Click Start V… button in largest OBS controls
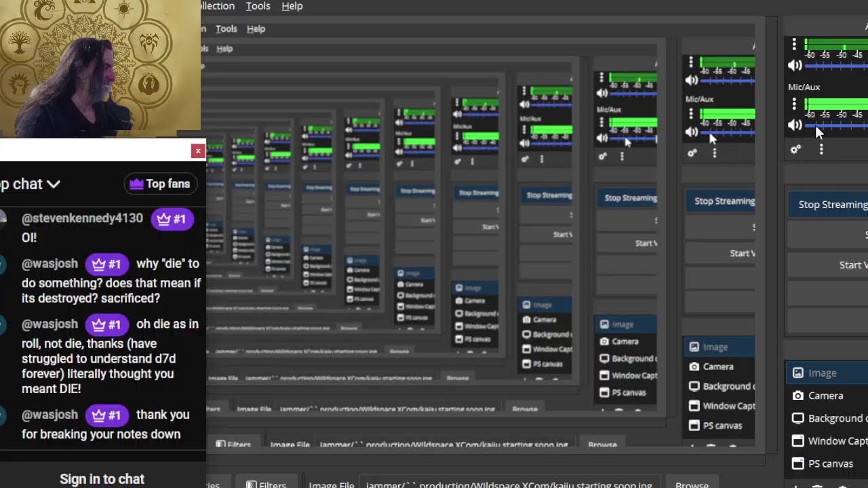 pyautogui.click(x=827, y=265)
